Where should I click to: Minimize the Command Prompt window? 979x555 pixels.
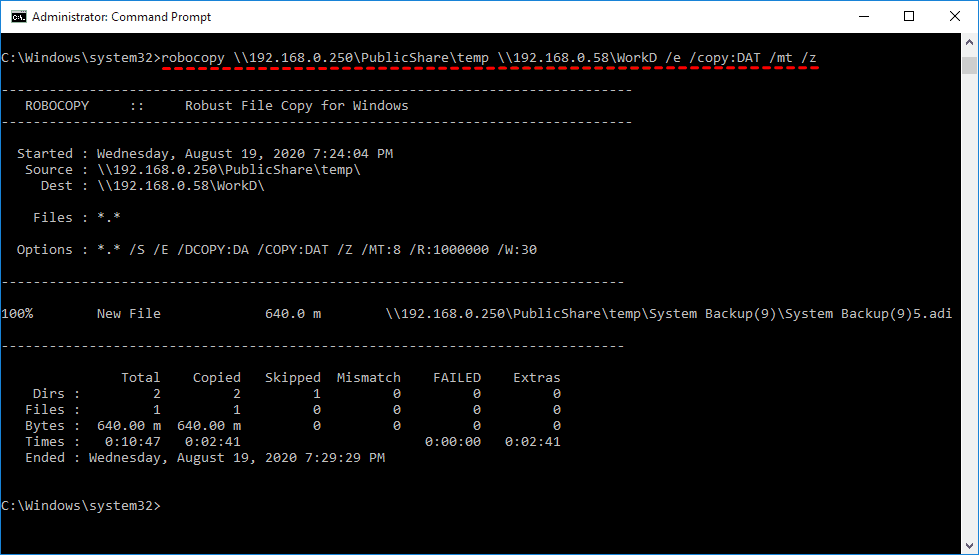coord(862,16)
